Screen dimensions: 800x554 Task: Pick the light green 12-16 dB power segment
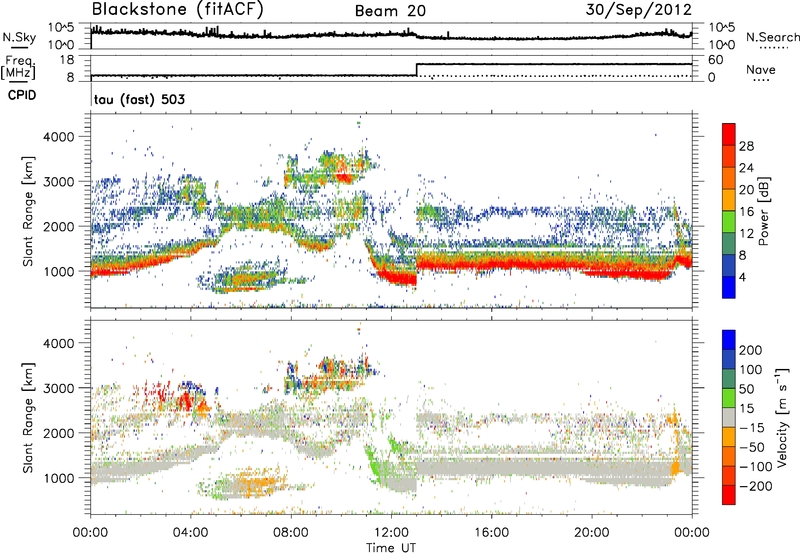(x=729, y=222)
